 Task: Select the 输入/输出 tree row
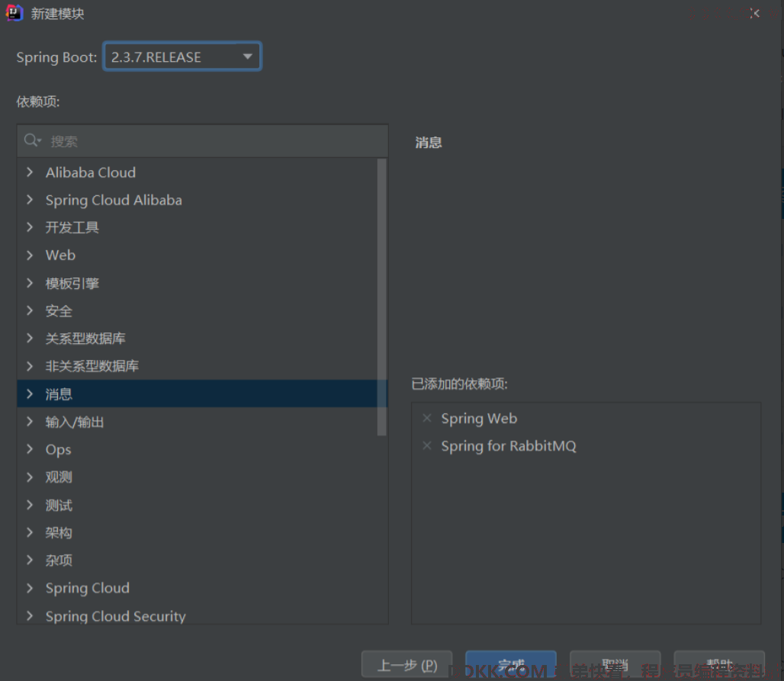click(198, 422)
